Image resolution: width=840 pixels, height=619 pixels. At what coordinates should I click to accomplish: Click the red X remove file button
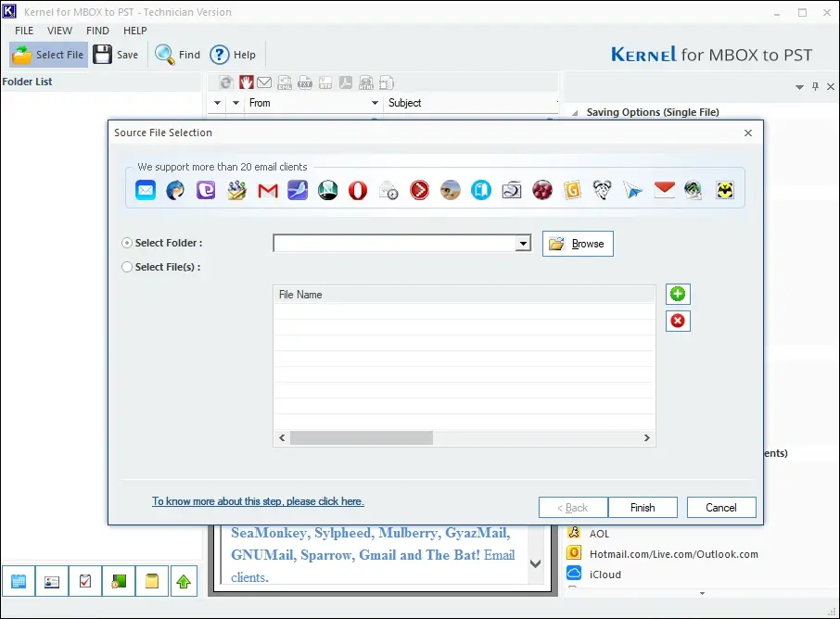point(678,321)
